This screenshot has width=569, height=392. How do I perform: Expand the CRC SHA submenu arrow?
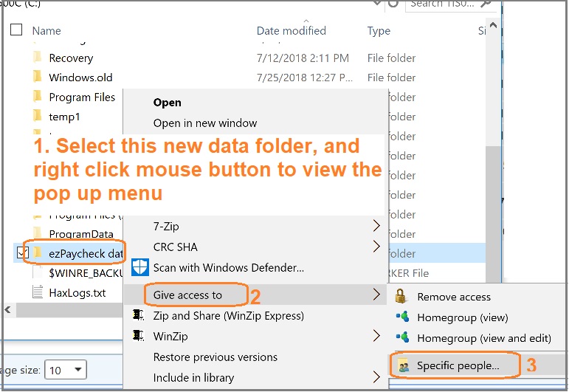click(x=376, y=247)
